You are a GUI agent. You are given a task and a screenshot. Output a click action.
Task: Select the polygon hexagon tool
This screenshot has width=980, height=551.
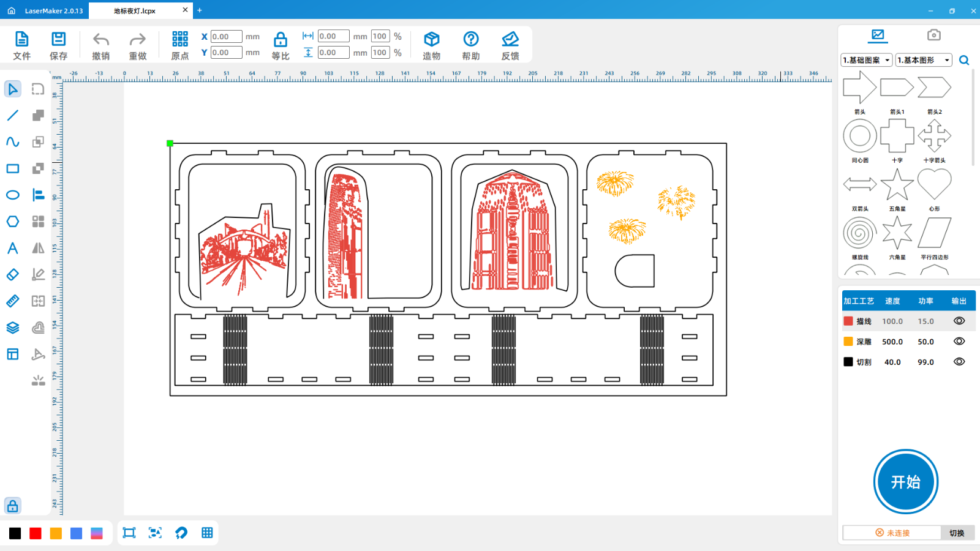[x=12, y=222]
